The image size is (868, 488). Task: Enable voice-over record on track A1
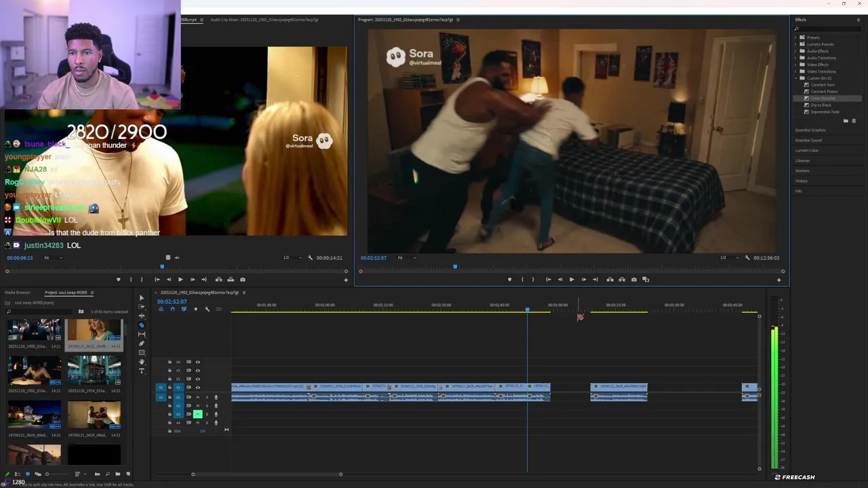pyautogui.click(x=216, y=397)
